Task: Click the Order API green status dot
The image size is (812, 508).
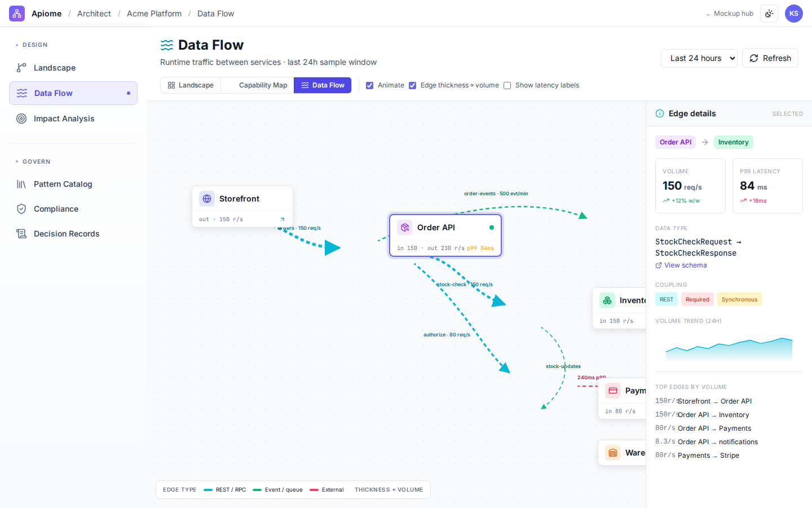Action: (x=492, y=227)
